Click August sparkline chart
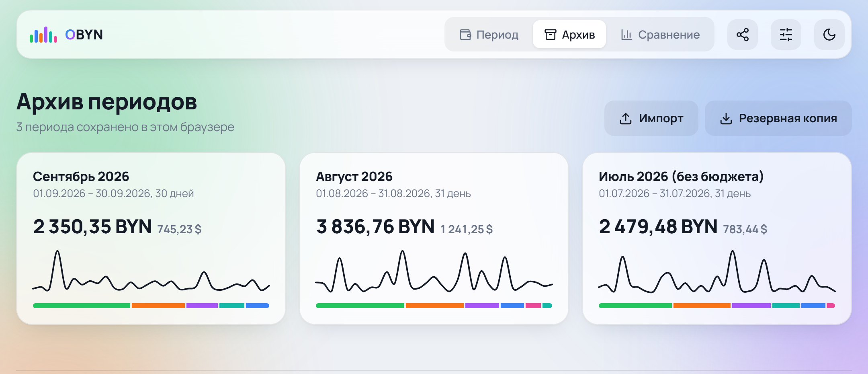The width and height of the screenshot is (868, 374). pos(434,271)
